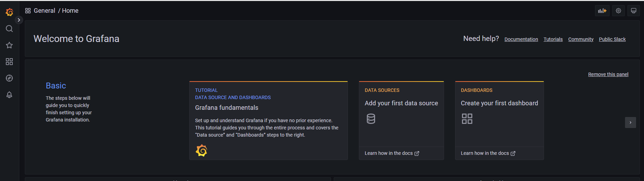
Task: Click the Add panel chart icon
Action: pos(602,11)
